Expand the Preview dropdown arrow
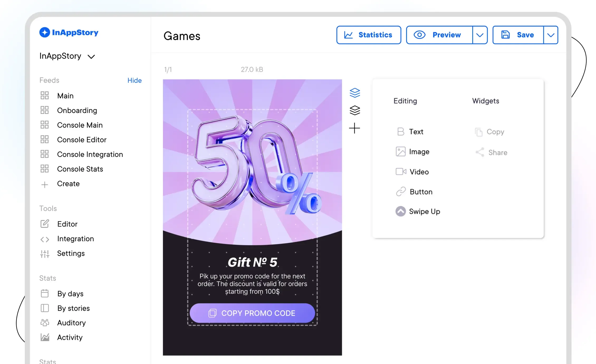Screen dimensions: 596x364 pos(480,35)
